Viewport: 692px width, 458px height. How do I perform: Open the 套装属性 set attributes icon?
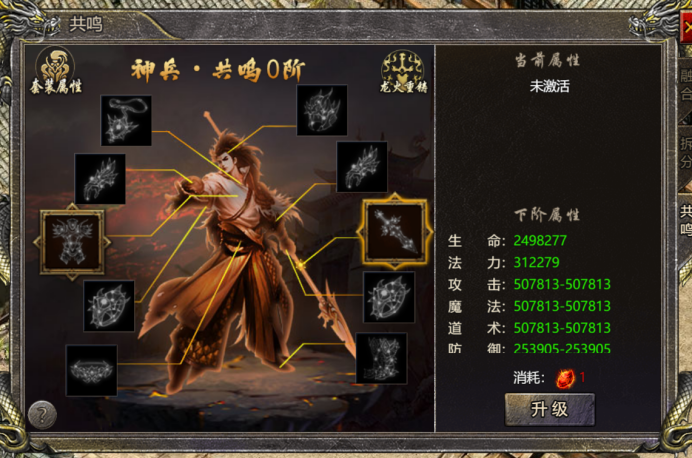(55, 71)
